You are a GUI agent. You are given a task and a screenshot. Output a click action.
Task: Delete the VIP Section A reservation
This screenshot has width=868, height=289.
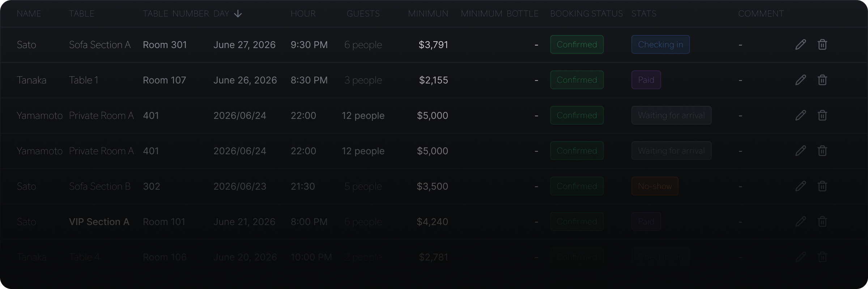pos(822,221)
